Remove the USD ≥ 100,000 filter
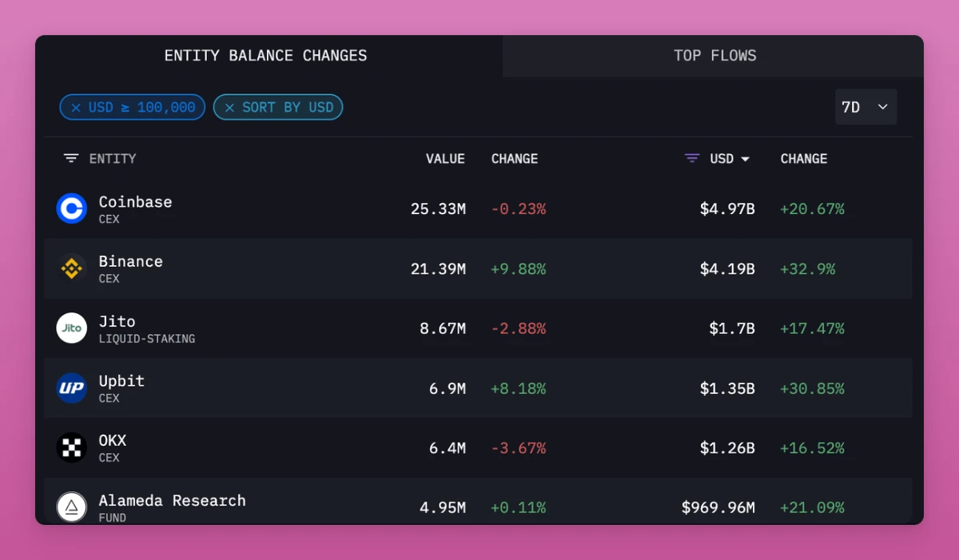The width and height of the screenshot is (959, 560). [76, 108]
